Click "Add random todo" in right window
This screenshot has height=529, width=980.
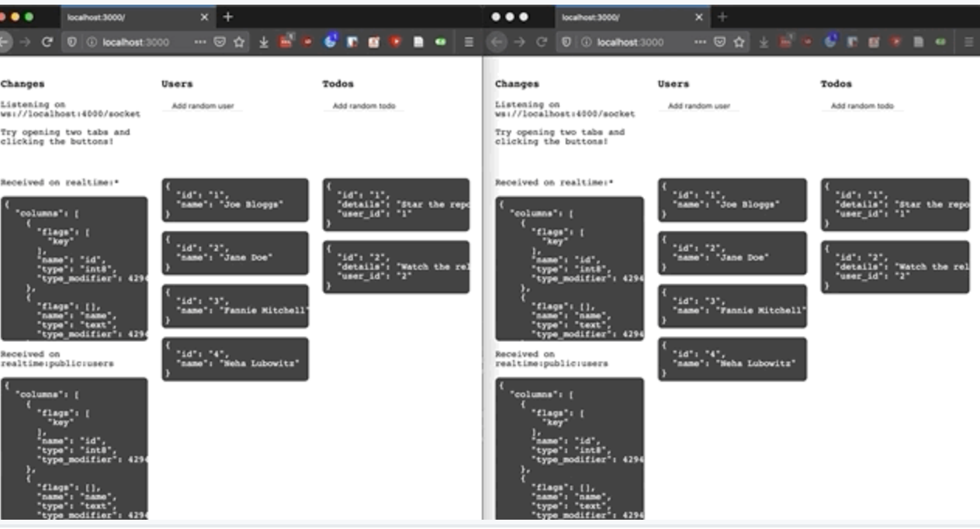(x=862, y=106)
